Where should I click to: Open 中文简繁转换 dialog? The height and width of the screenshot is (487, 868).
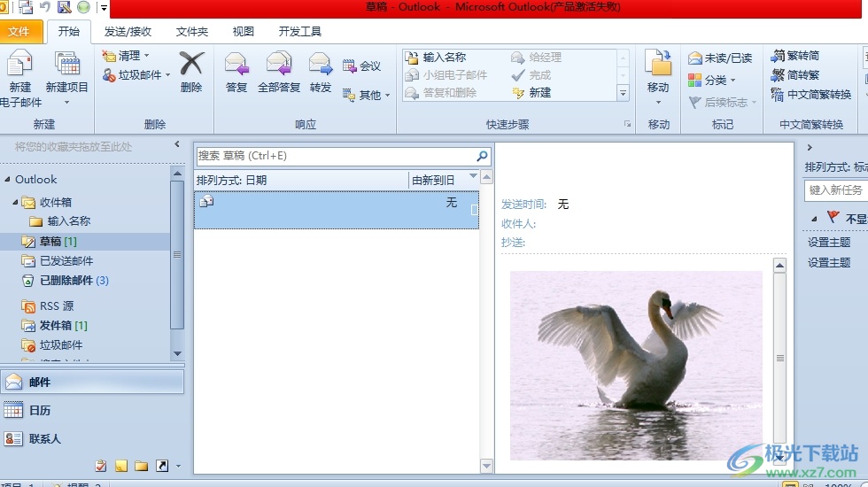pyautogui.click(x=811, y=95)
